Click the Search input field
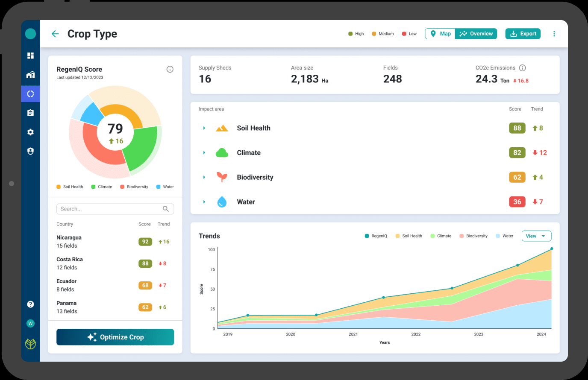This screenshot has height=380, width=588. (115, 209)
